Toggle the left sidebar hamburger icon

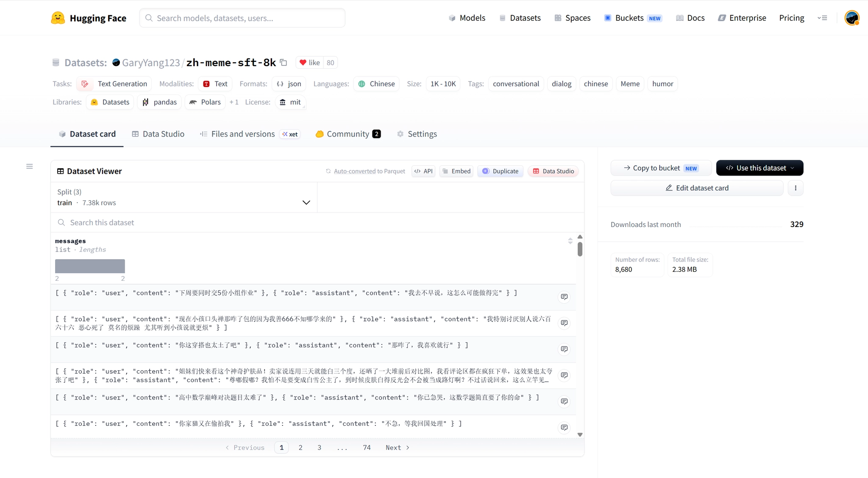pyautogui.click(x=30, y=166)
